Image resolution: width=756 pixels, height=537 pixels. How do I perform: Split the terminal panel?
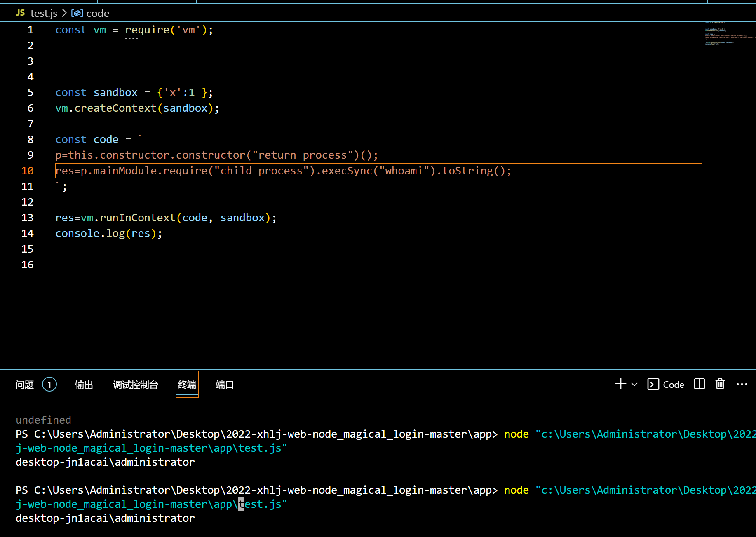700,384
